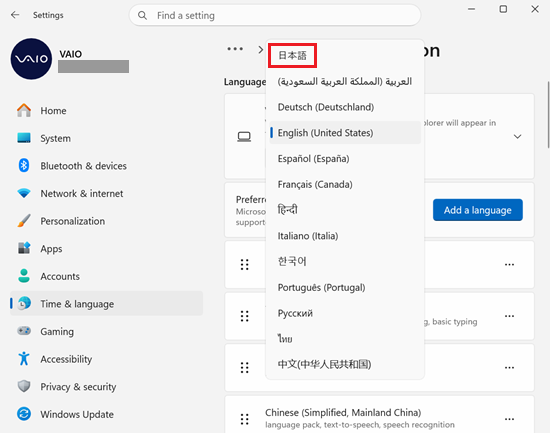
Task: Click the Add a language button
Action: (x=477, y=210)
